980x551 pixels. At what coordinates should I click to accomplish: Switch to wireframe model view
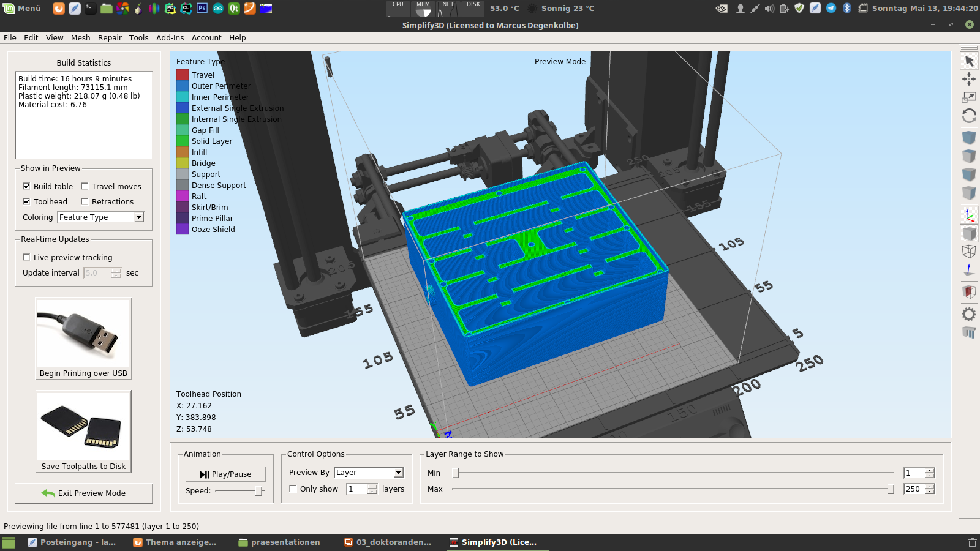969,252
